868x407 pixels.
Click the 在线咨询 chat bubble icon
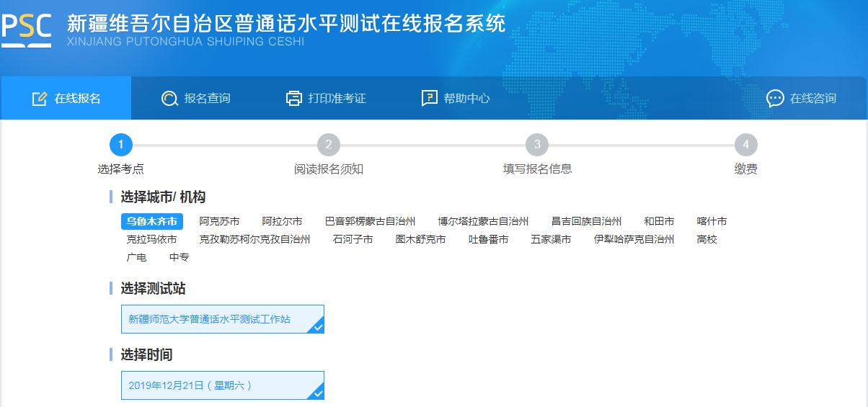pos(775,99)
